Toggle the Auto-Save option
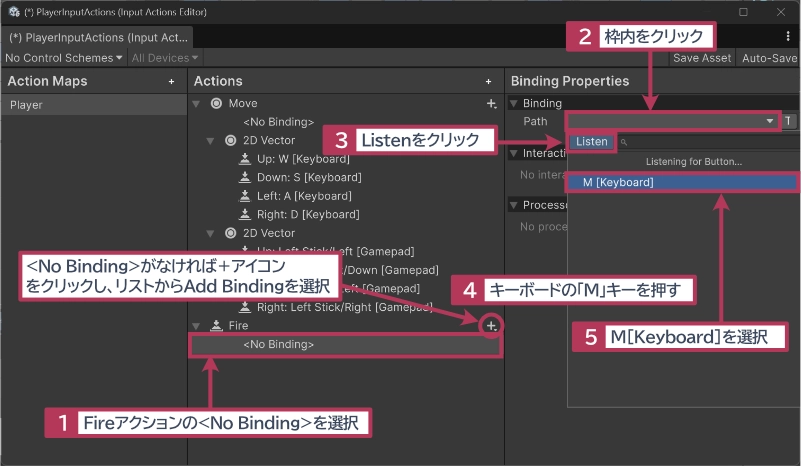This screenshot has height=466, width=801. click(768, 58)
